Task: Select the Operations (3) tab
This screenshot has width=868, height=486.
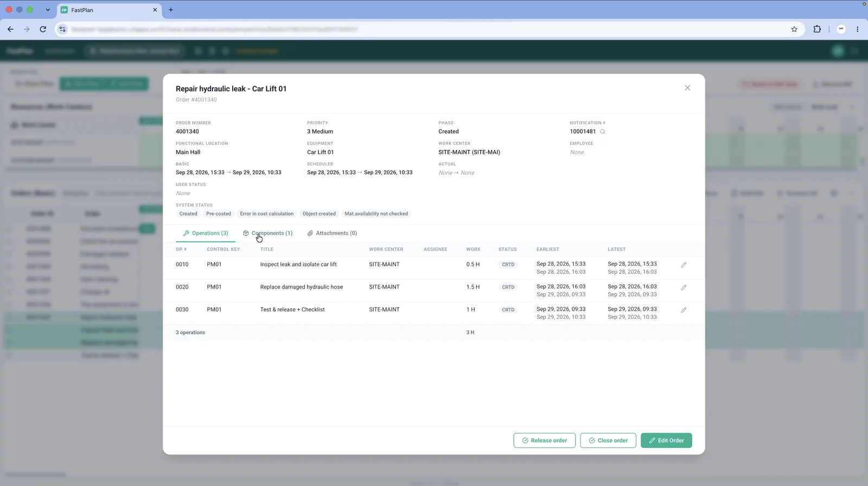Action: click(206, 233)
